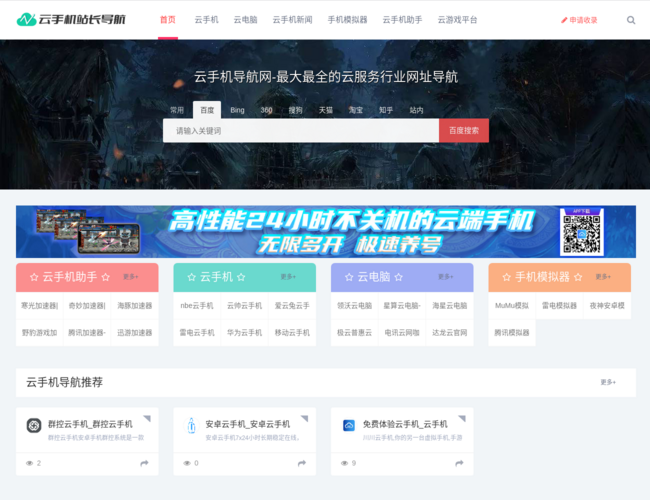Click the left star in 云手机 category header
650x500 pixels.
(192, 277)
